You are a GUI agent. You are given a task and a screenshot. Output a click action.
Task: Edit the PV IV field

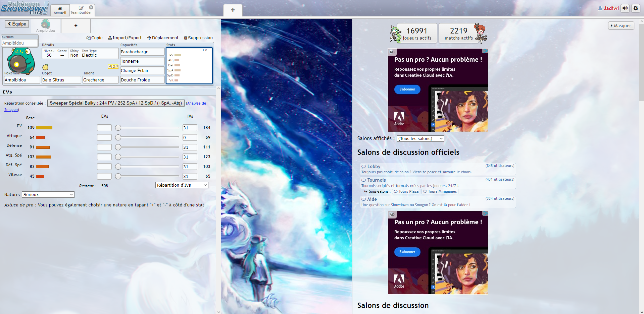190,128
